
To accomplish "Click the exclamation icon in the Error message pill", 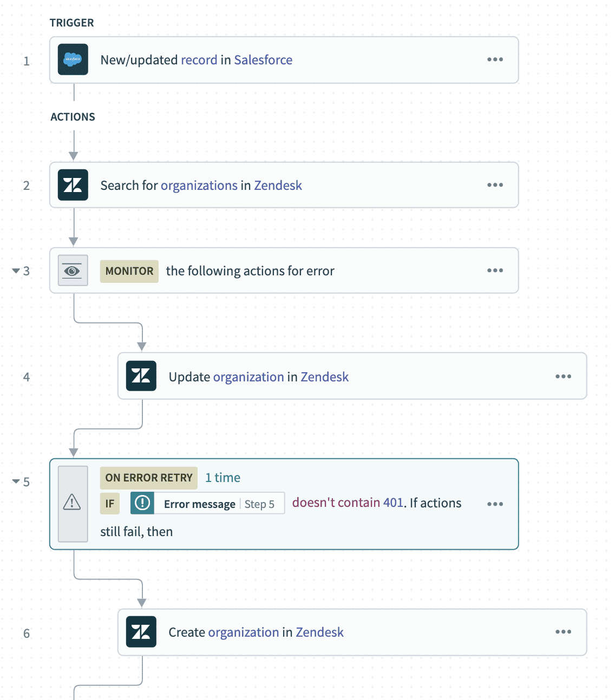I will 141,503.
